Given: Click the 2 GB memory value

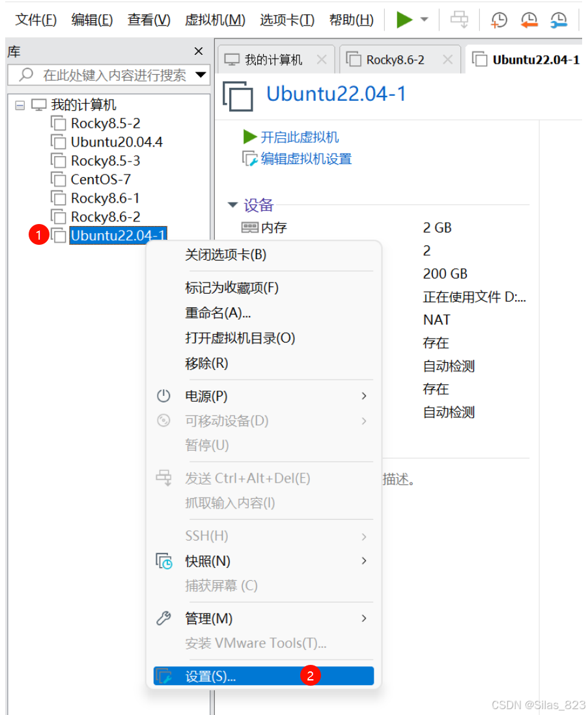Looking at the screenshot, I should click(x=437, y=227).
